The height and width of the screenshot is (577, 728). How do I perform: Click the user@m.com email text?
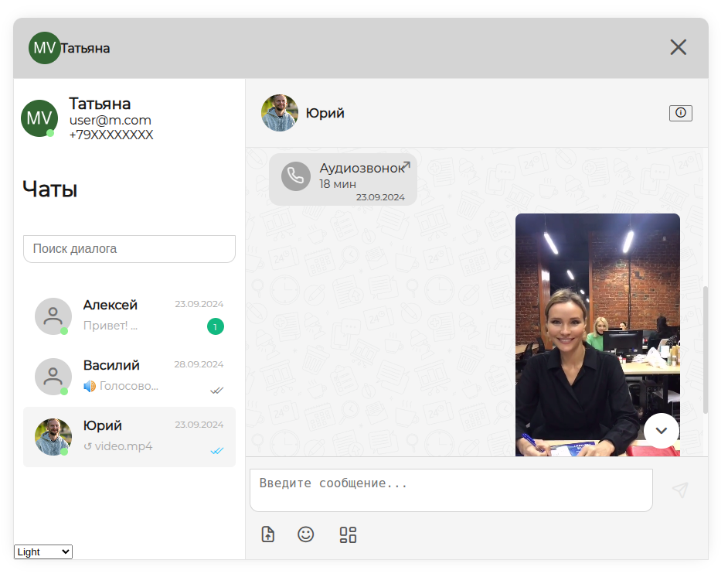pyautogui.click(x=111, y=121)
